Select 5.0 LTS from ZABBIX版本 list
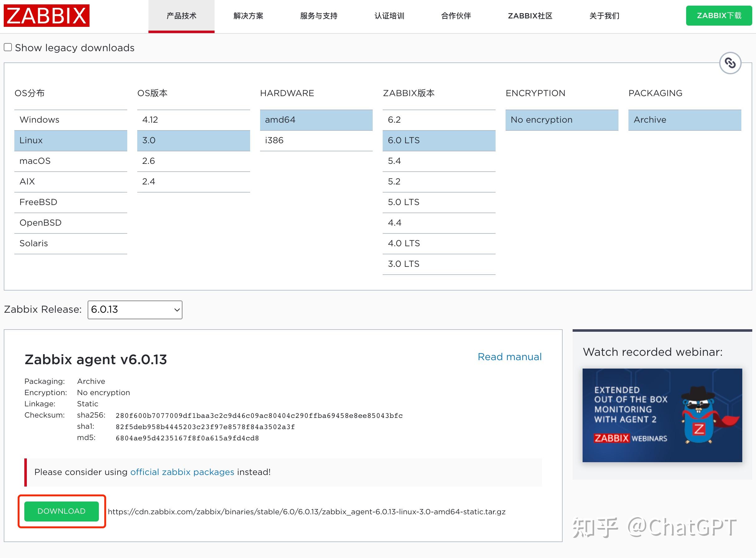The image size is (756, 558). coord(439,202)
